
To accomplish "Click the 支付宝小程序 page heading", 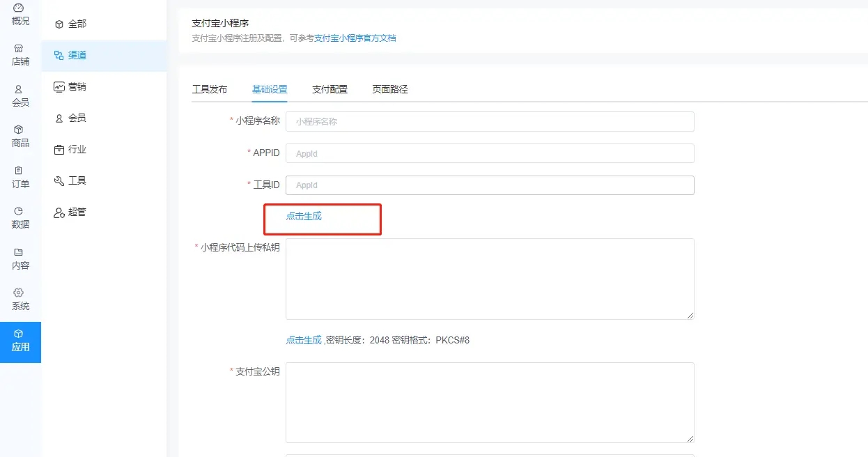I will [220, 24].
